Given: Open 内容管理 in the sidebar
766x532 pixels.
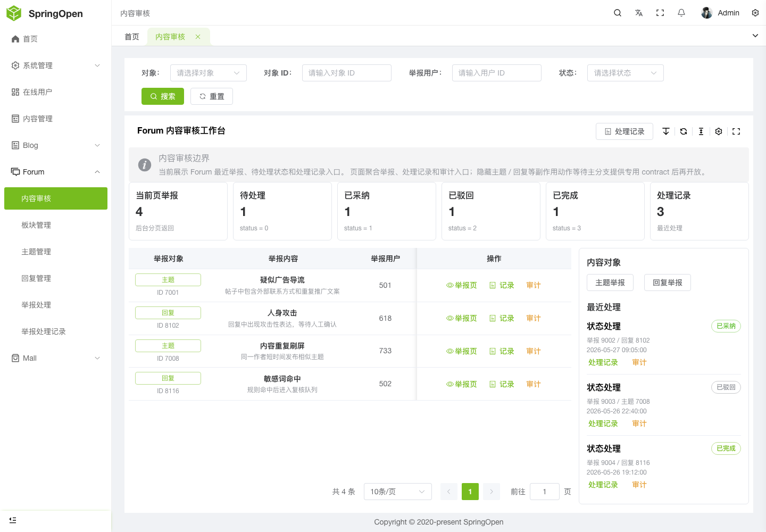Looking at the screenshot, I should (56, 119).
